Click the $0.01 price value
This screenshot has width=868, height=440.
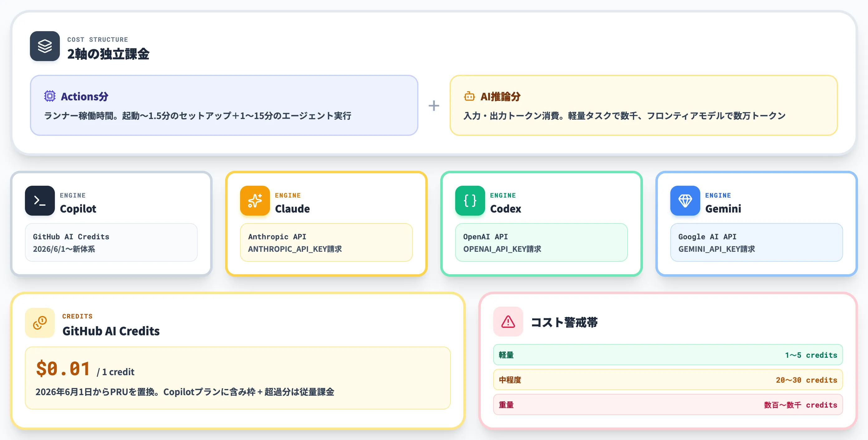63,368
